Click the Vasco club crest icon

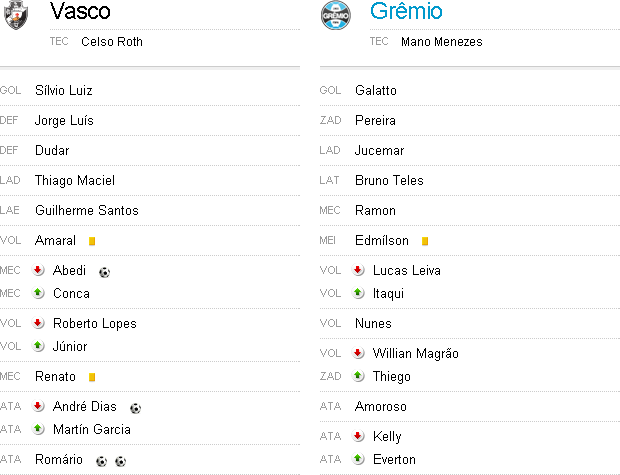coord(15,14)
